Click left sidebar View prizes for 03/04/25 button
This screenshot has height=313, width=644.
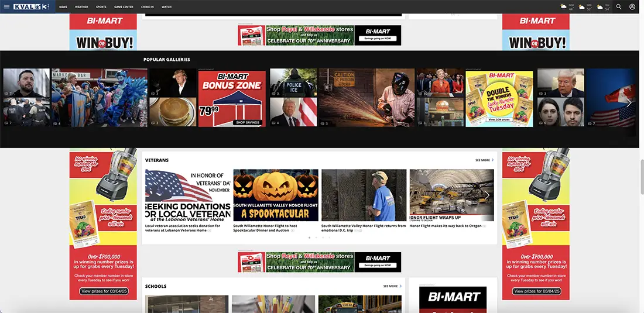tap(104, 291)
